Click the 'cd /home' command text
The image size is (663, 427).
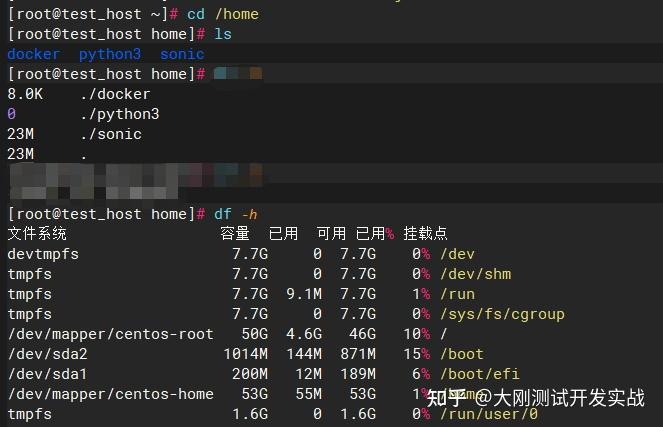223,14
